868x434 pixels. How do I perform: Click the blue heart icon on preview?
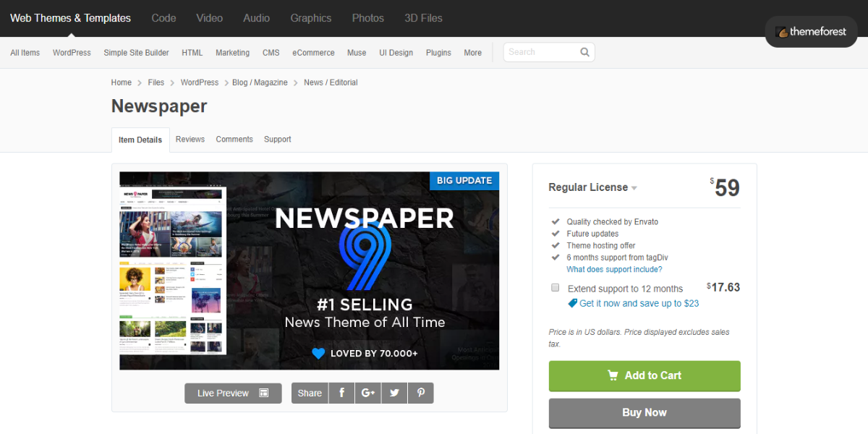click(x=318, y=354)
